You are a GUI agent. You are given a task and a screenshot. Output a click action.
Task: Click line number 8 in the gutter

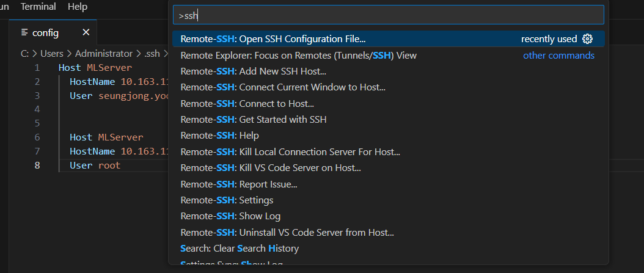coord(37,166)
